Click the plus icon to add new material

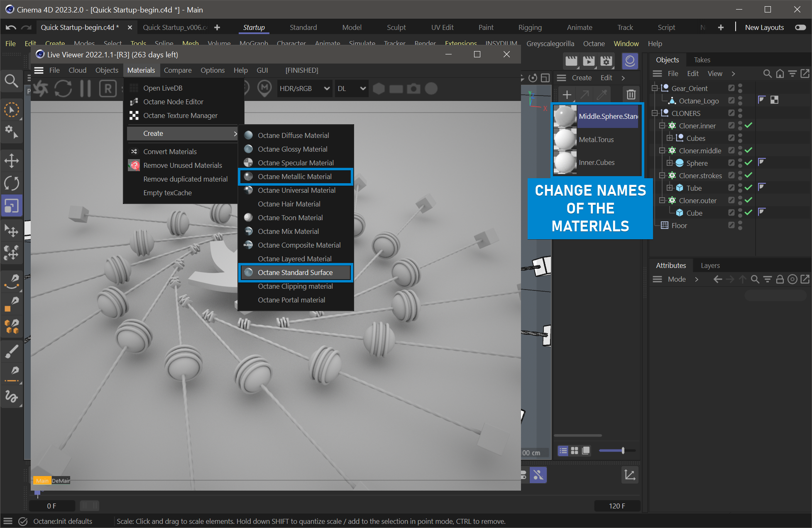pos(567,94)
